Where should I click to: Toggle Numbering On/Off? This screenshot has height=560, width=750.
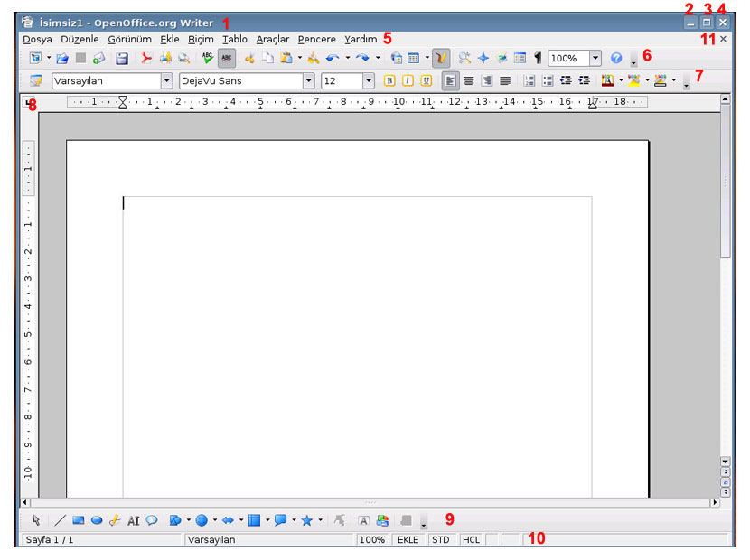(x=529, y=80)
